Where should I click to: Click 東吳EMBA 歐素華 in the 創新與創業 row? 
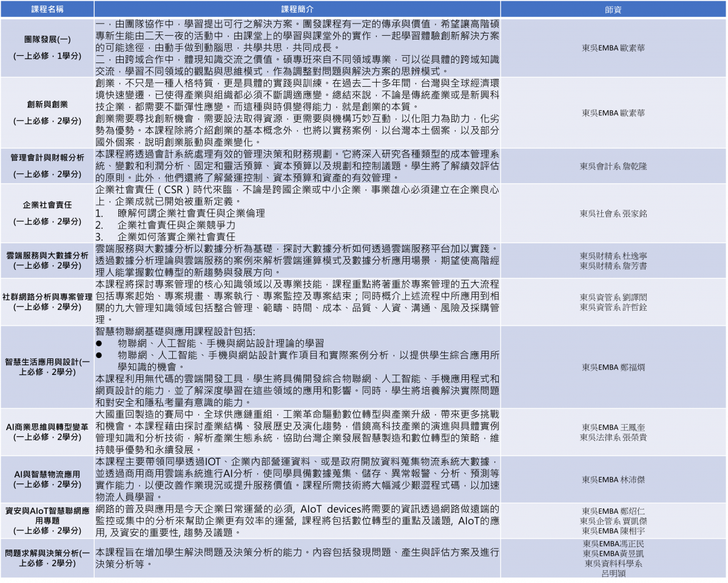(x=613, y=113)
